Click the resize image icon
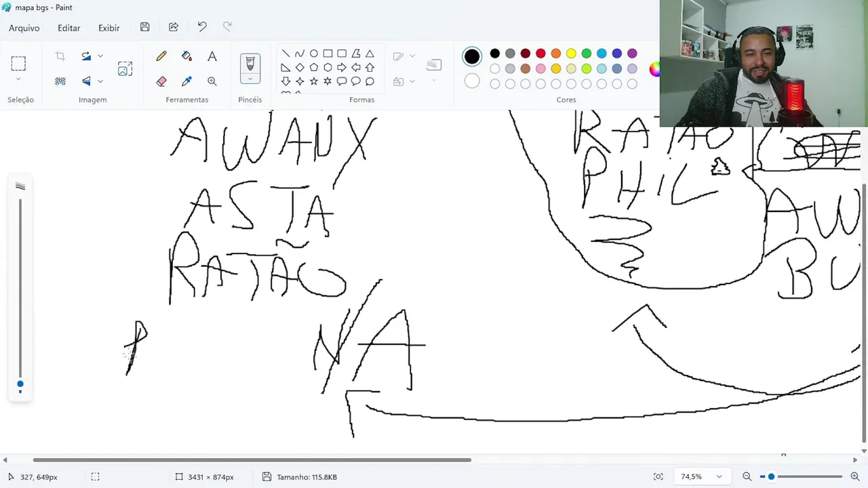Screen dimensions: 868x488 125,68
